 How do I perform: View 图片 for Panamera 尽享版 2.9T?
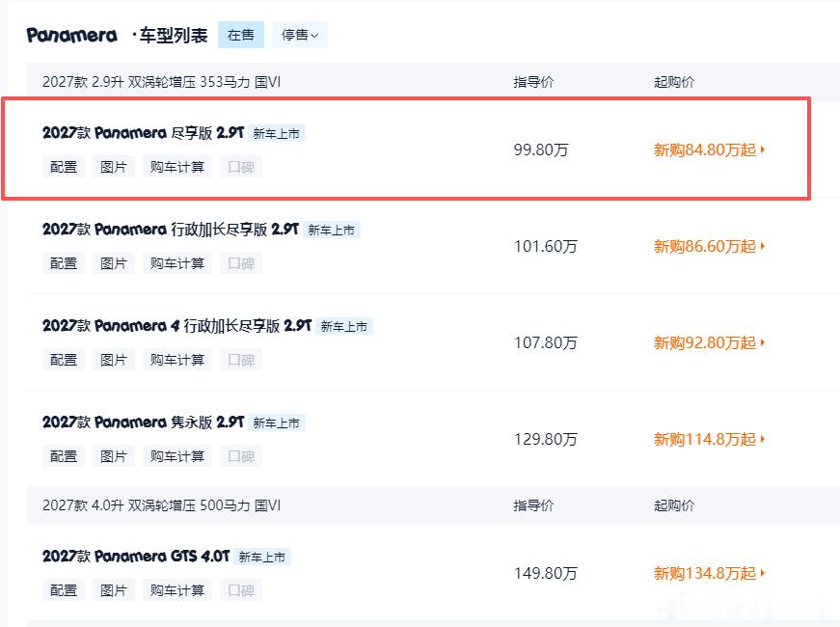coord(114,167)
